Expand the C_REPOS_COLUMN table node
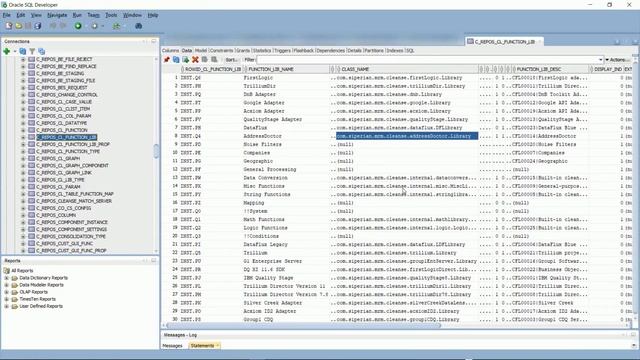 23,216
